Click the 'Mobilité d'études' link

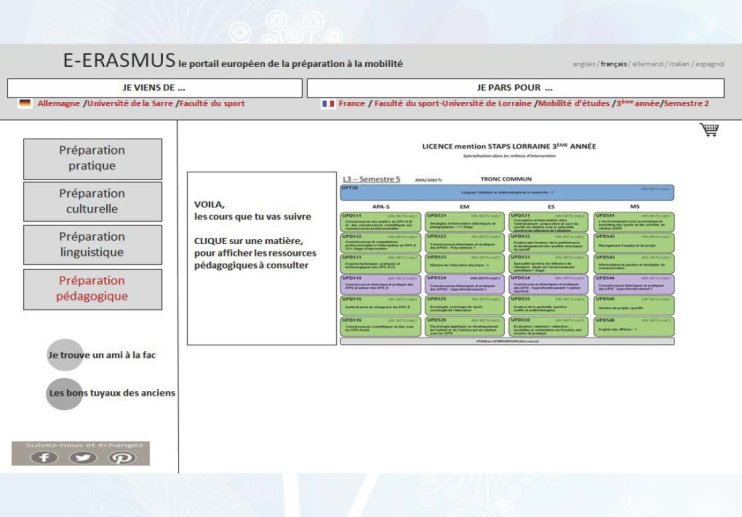574,103
